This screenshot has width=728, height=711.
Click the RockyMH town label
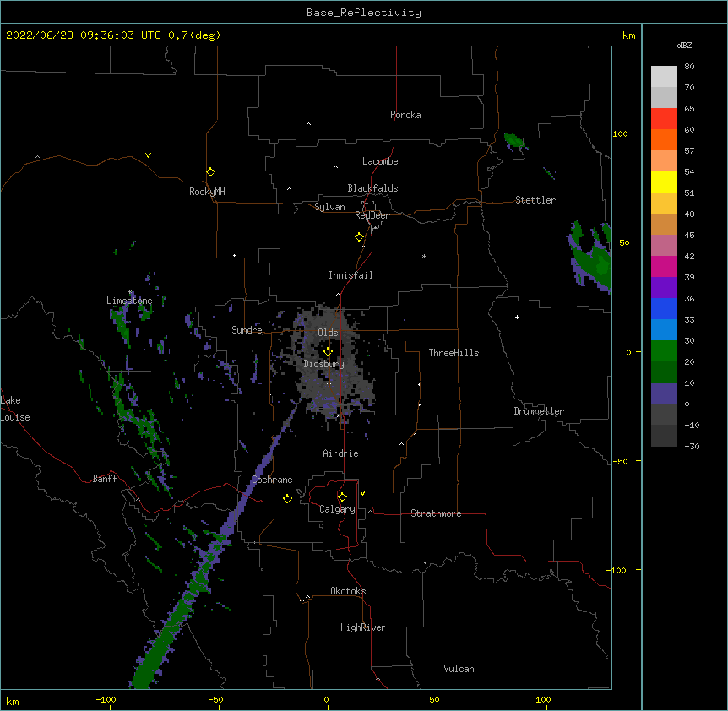click(207, 192)
